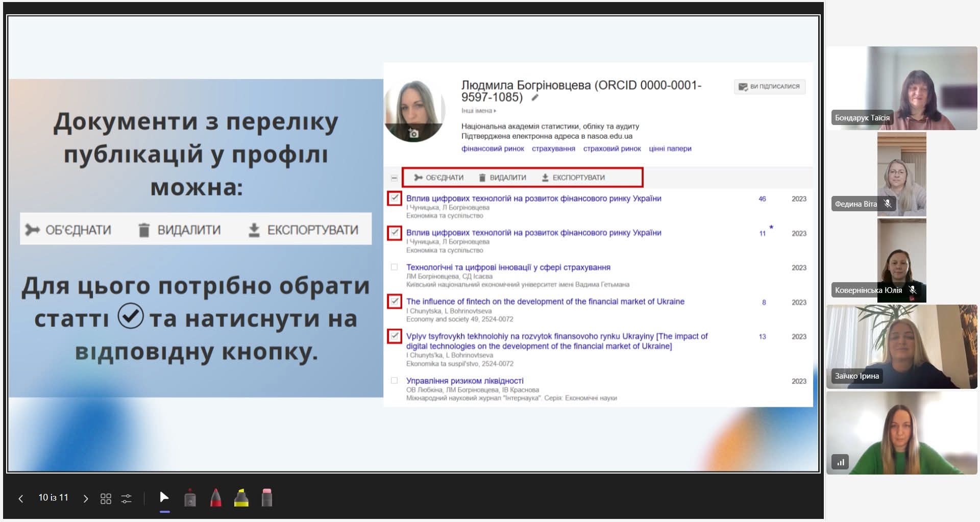Go to the next slide with right chevron
Image resolution: width=980 pixels, height=522 pixels.
tap(85, 499)
